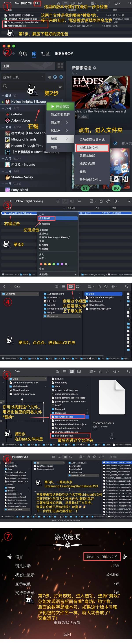
Task: Click the Share icon in Hollow Knight Silksong window
Action: click(101, 201)
